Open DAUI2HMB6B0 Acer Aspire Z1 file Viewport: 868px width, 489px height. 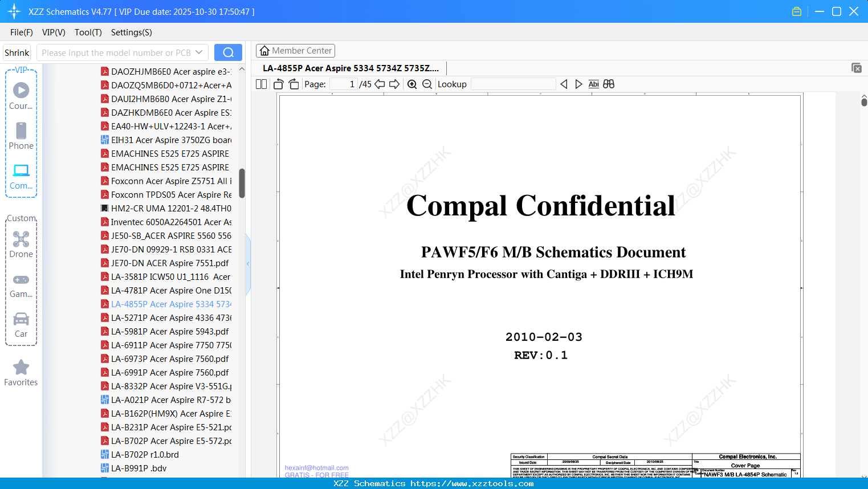coord(166,99)
